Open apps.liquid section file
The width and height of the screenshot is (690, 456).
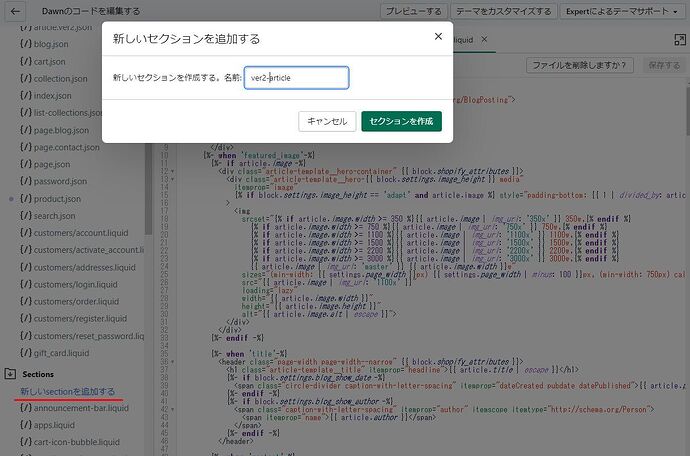point(54,425)
